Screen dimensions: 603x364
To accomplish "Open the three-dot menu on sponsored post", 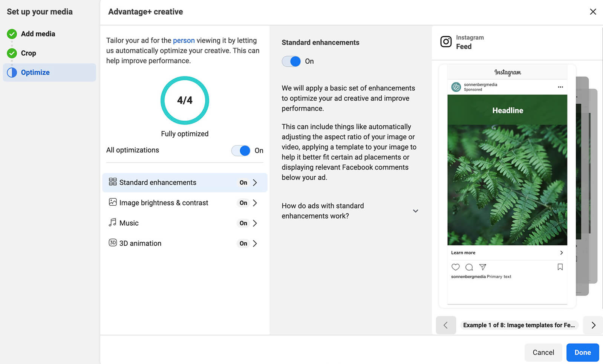I will point(560,87).
